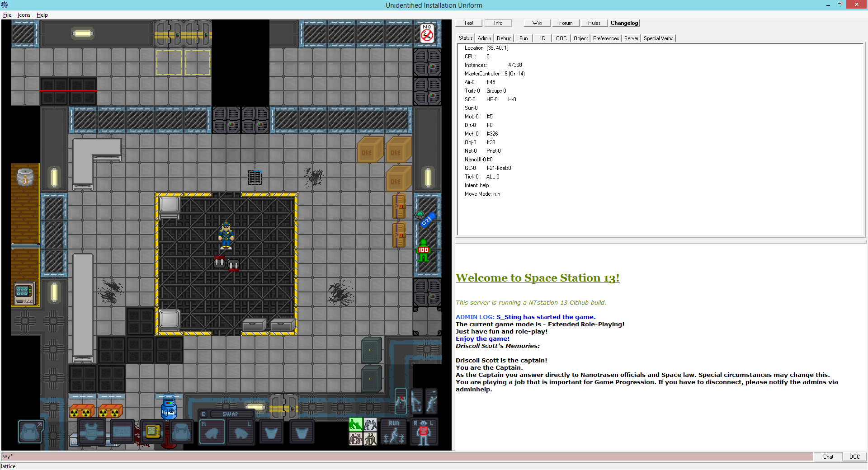Click the wall console beside the wood floor
The width and height of the screenshot is (868, 470).
(x=24, y=293)
